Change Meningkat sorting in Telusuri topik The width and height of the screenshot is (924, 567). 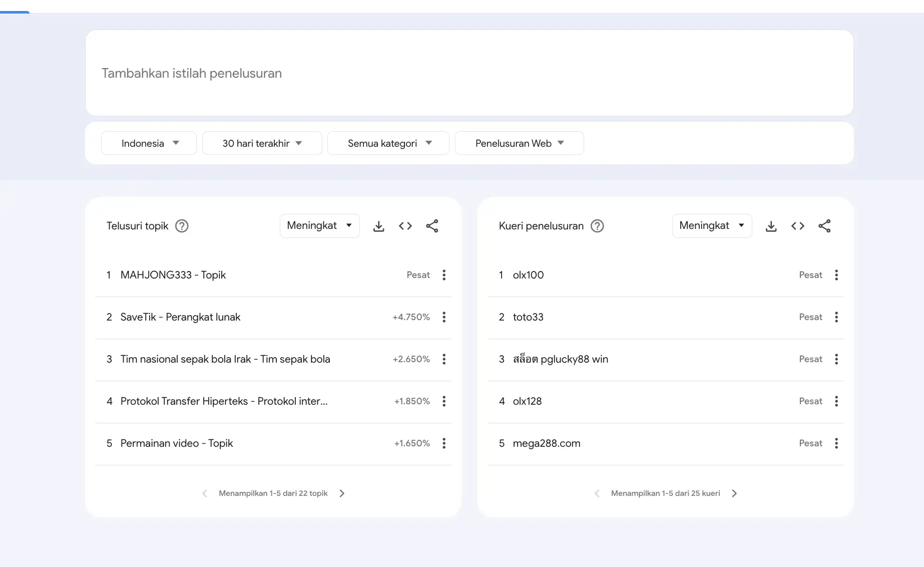tap(319, 226)
